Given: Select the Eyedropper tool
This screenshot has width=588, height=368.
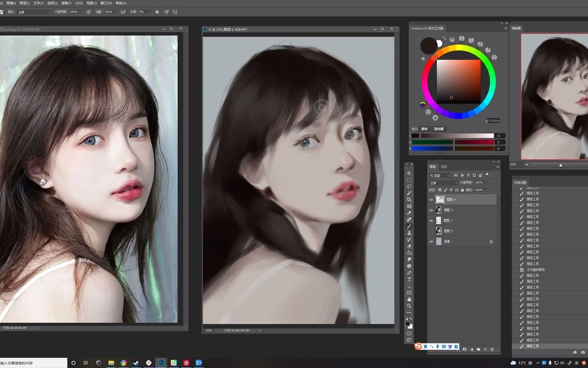Looking at the screenshot, I should [x=409, y=213].
